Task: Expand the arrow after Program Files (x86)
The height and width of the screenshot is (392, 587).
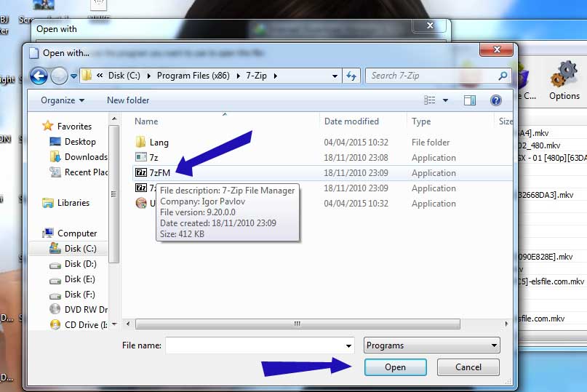Action: coord(239,76)
